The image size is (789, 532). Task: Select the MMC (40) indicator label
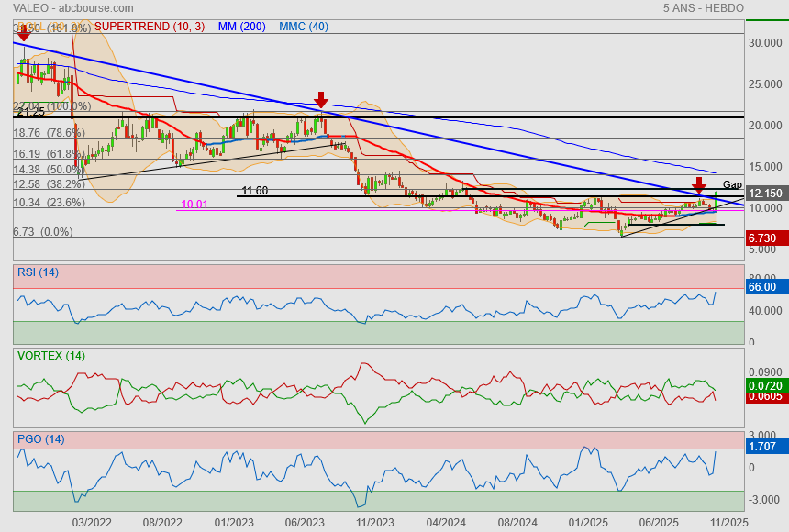click(x=304, y=27)
